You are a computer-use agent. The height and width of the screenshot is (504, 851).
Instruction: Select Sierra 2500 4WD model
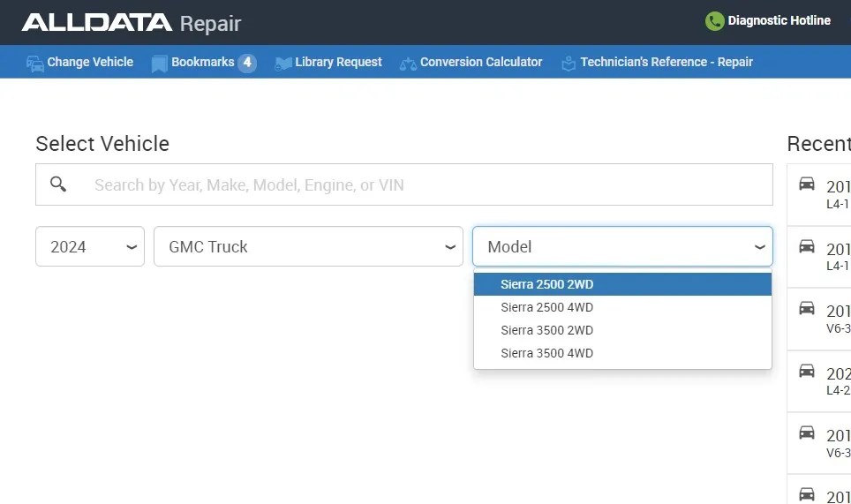tap(622, 307)
